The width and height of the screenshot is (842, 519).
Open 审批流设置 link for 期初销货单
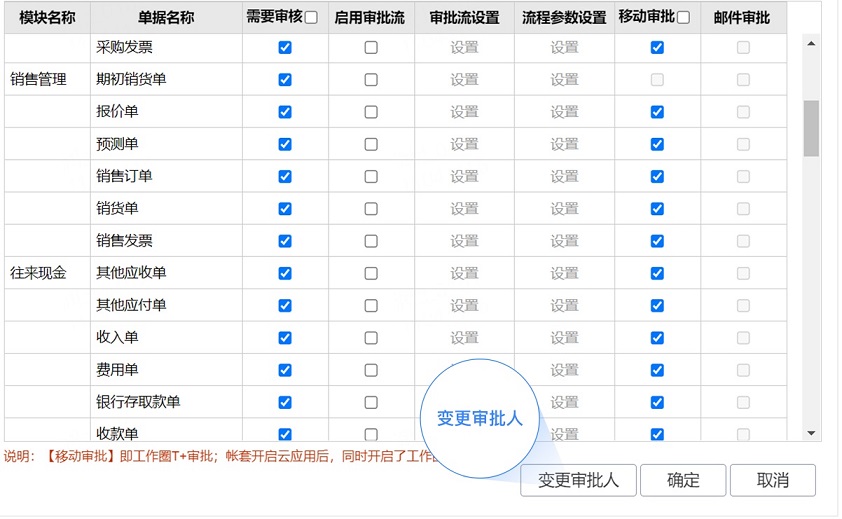tap(464, 80)
